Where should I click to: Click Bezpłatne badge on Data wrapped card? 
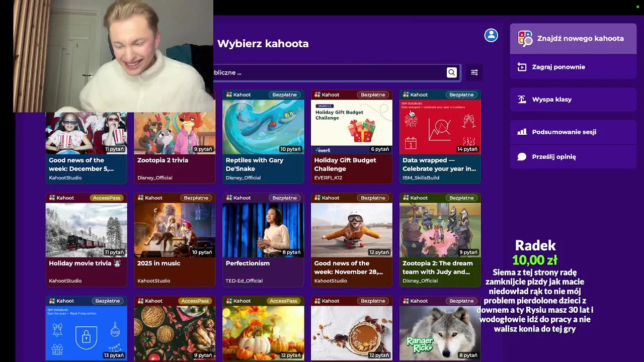tap(461, 95)
